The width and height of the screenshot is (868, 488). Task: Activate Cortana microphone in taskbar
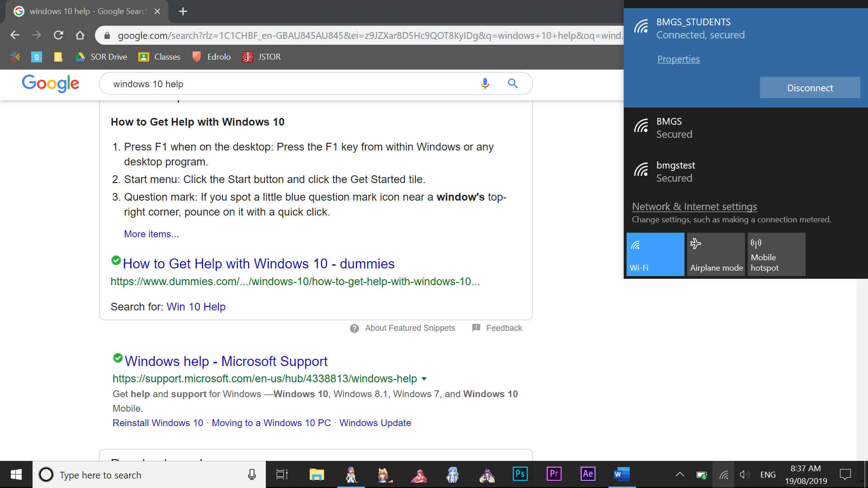(252, 475)
